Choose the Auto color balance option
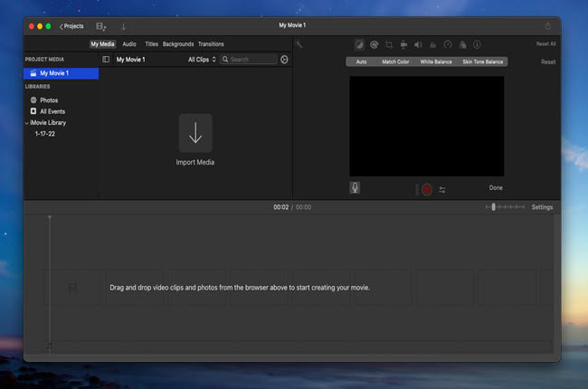Image resolution: width=588 pixels, height=389 pixels. coord(361,62)
